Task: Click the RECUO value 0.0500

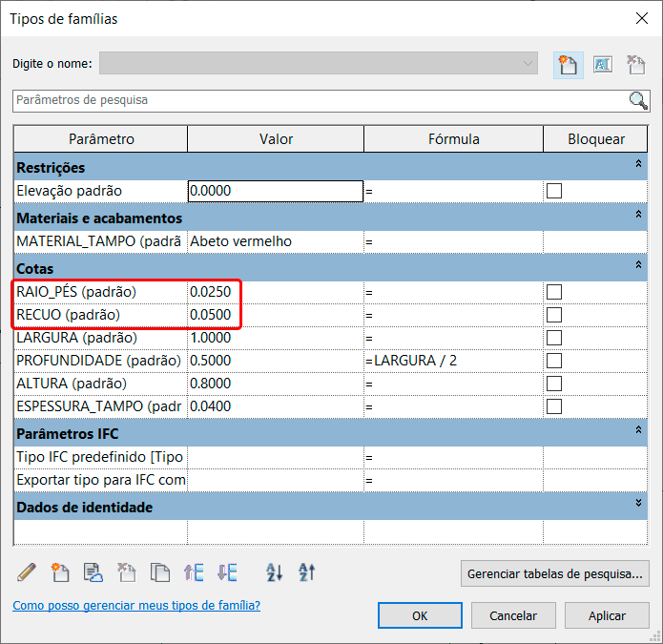Action: pyautogui.click(x=276, y=315)
